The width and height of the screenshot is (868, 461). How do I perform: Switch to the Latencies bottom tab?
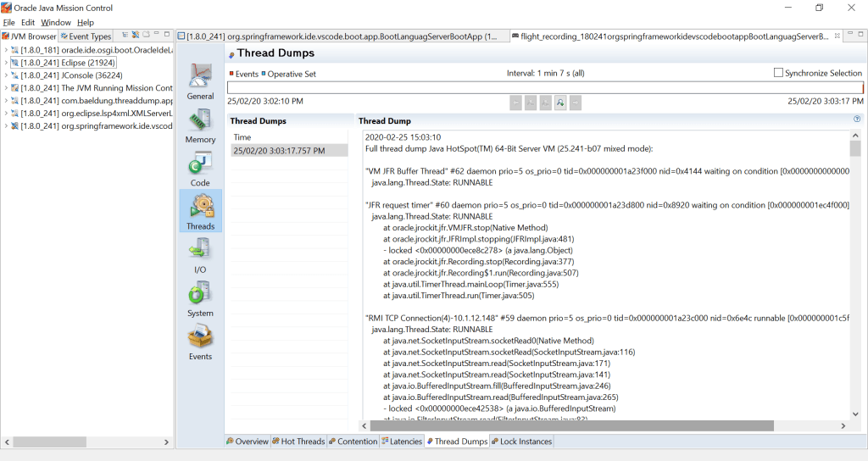pos(402,441)
